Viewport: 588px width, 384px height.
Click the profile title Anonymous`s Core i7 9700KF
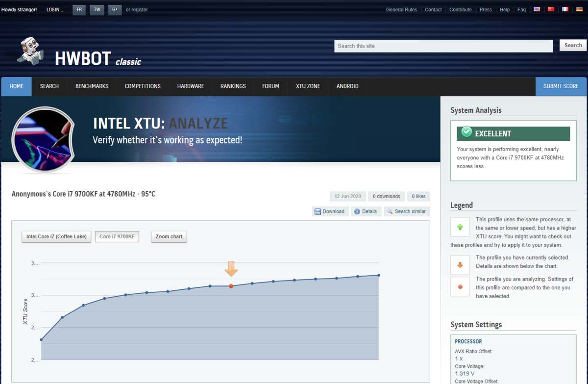pyautogui.click(x=83, y=194)
